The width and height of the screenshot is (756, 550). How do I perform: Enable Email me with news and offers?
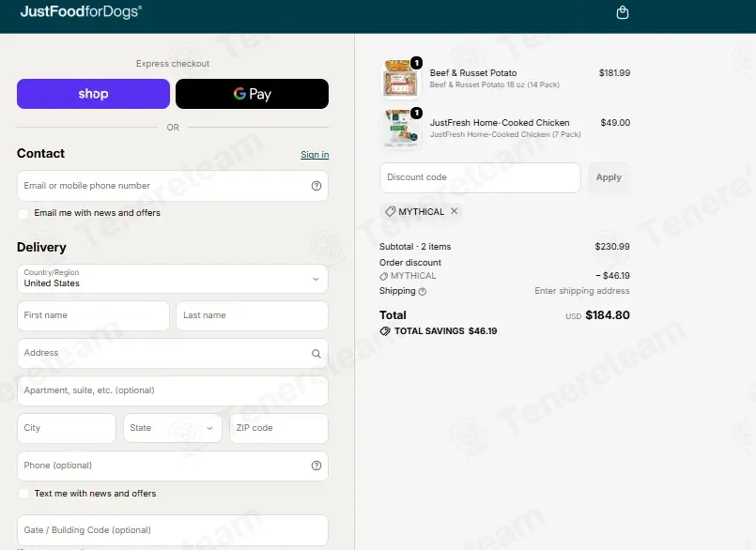(x=23, y=213)
